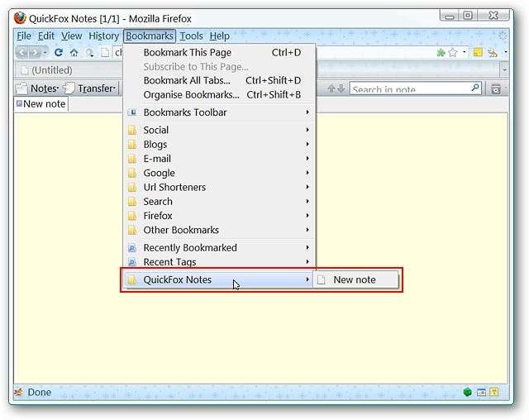Open the back/forward history dropdown arrow
The image size is (529, 420).
[x=45, y=53]
